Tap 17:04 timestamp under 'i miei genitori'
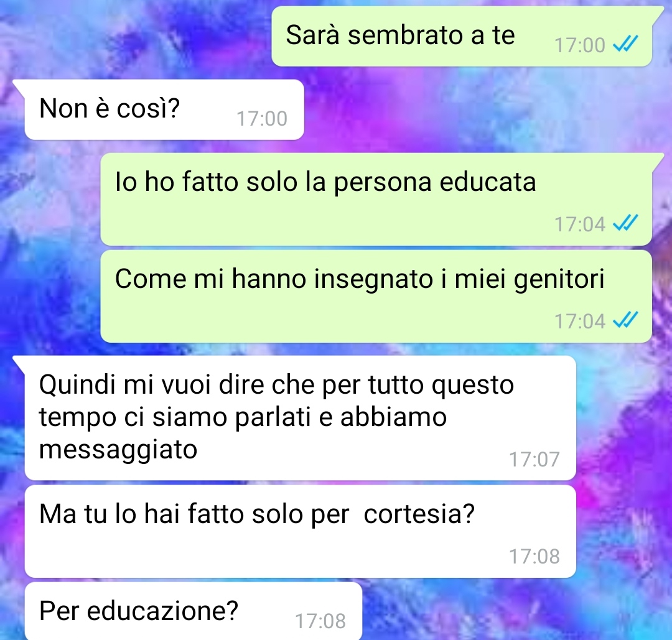The height and width of the screenshot is (640, 672). point(579,322)
